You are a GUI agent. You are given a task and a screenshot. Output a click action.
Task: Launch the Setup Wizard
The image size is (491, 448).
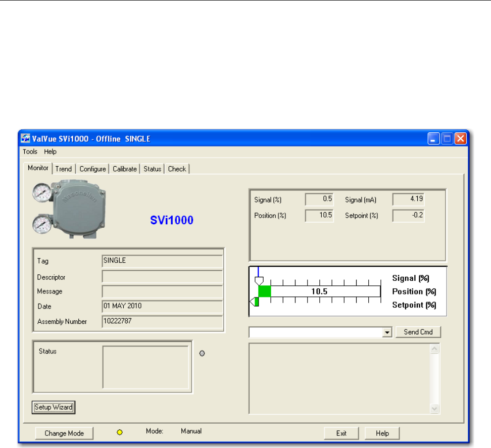54,407
